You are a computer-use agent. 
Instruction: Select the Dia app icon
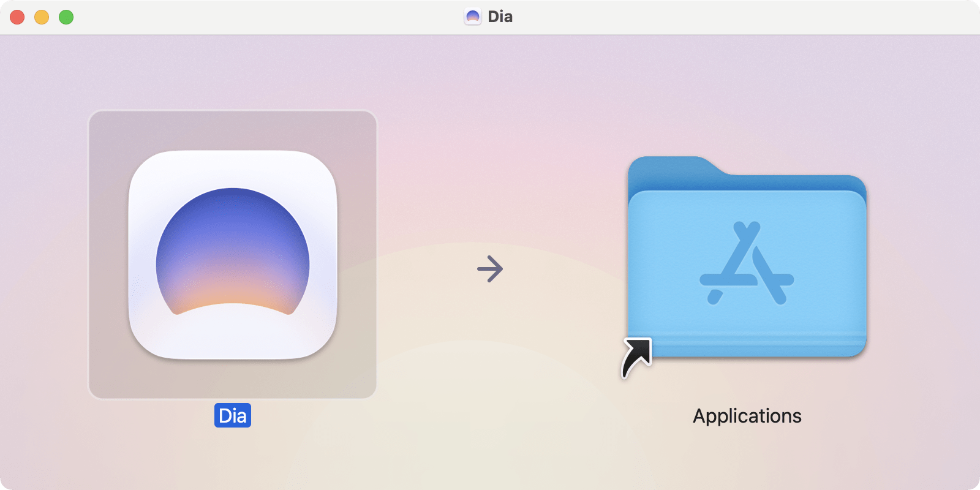[x=233, y=255]
